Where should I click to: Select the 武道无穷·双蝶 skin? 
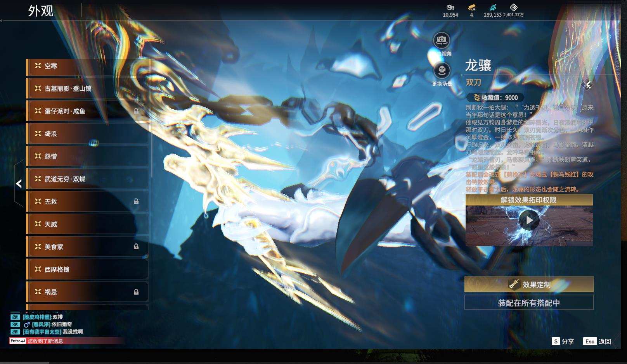(87, 179)
